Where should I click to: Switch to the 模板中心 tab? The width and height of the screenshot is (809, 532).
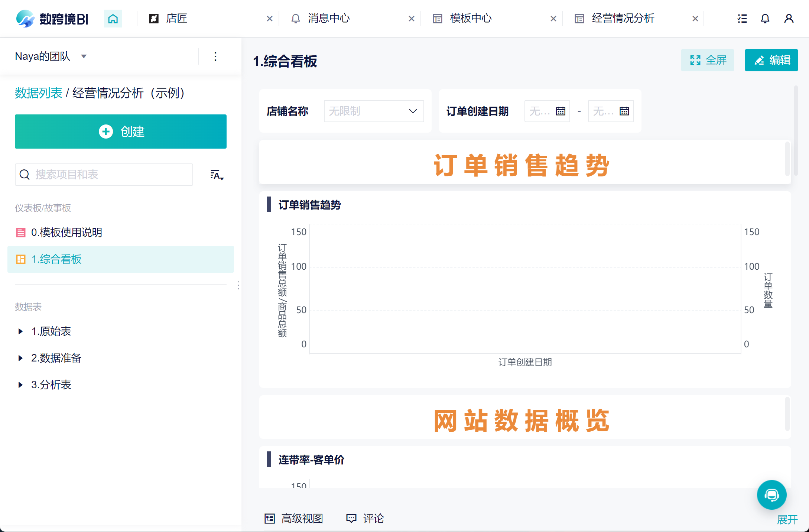[x=471, y=19]
